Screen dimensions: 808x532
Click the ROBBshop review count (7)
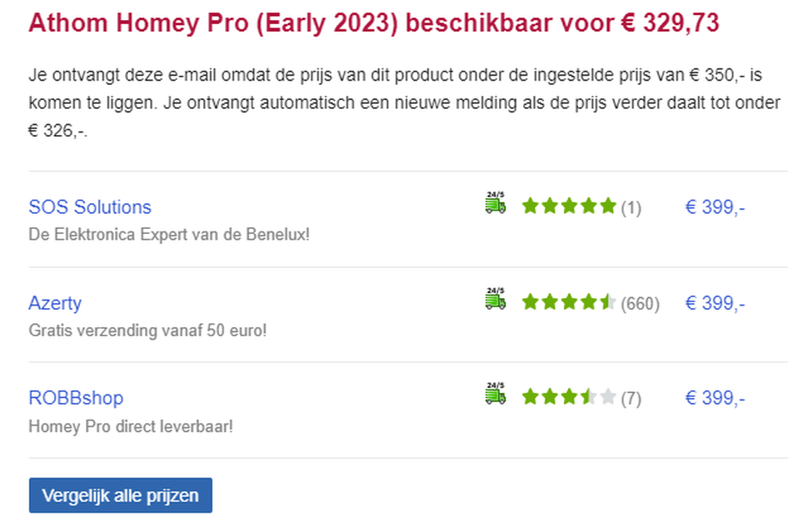[x=631, y=399]
